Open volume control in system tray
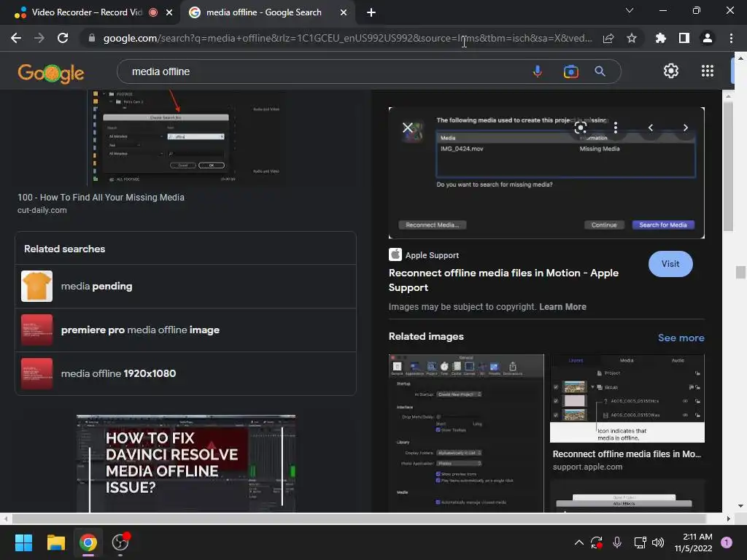The height and width of the screenshot is (560, 747). point(658,542)
